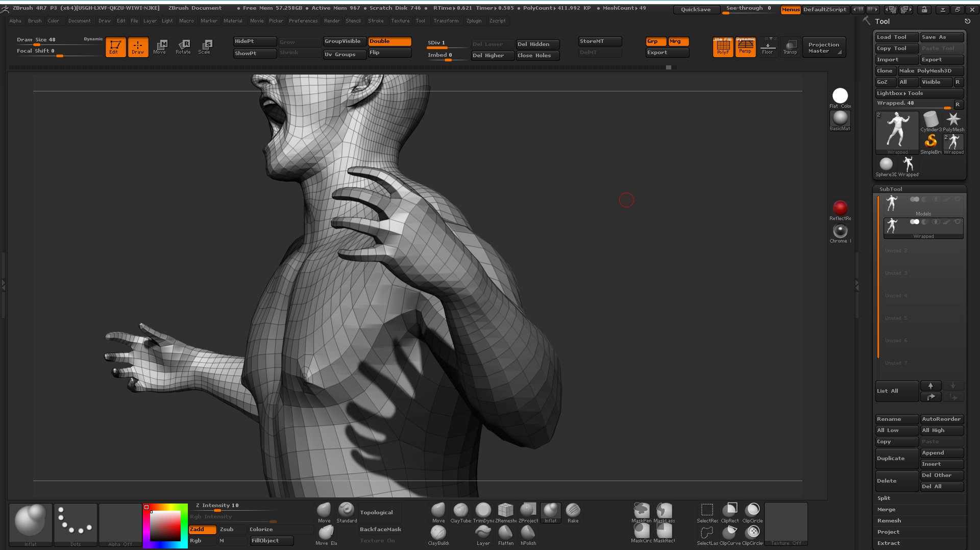Screen dimensions: 980x550
Task: Collapse the SubTool panel header
Action: coord(891,189)
